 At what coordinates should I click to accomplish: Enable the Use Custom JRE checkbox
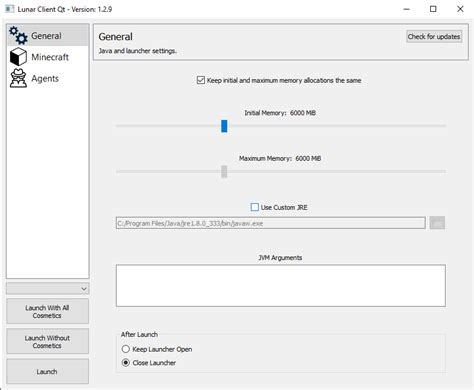(255, 207)
